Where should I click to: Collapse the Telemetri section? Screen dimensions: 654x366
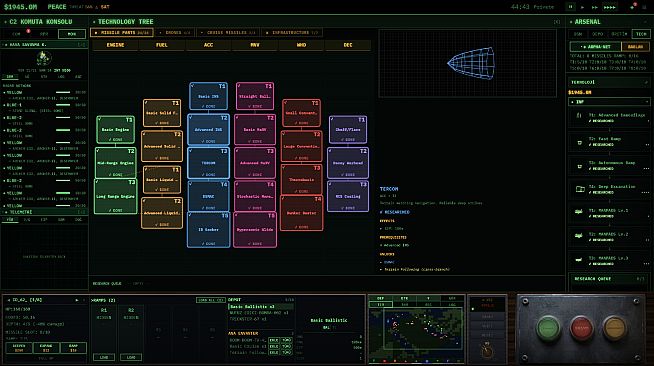44,212
